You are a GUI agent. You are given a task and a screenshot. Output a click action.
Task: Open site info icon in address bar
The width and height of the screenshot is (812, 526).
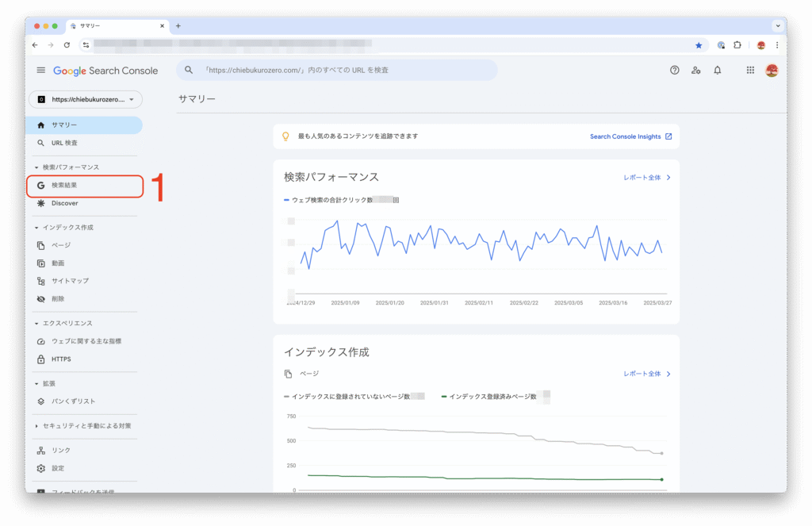pyautogui.click(x=86, y=45)
